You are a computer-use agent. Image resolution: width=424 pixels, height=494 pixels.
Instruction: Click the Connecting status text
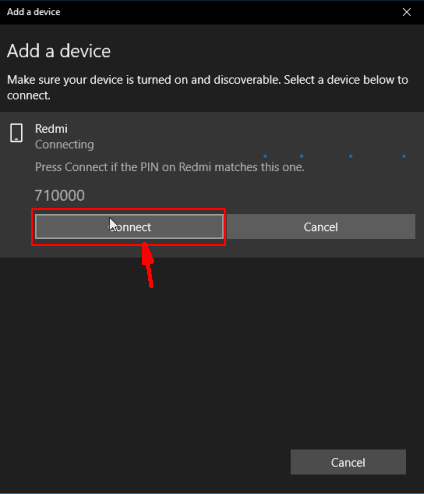(x=64, y=145)
